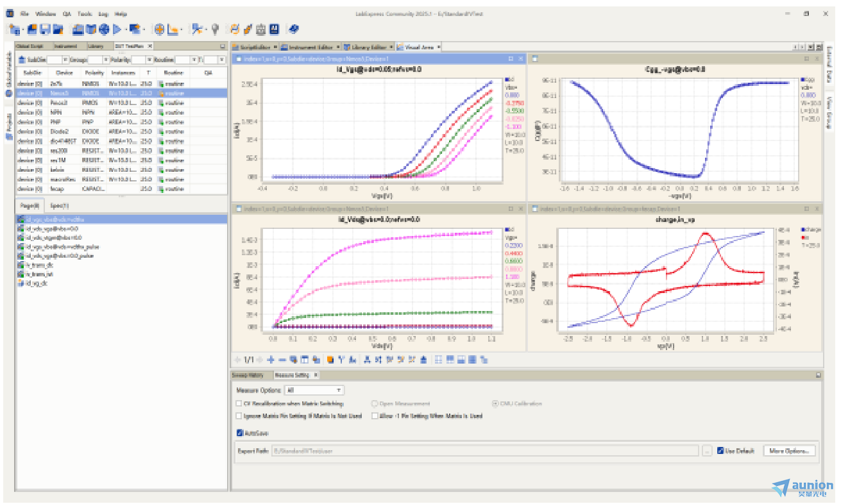Click the More Options button
Screen dimensions: 841x504
tap(790, 451)
